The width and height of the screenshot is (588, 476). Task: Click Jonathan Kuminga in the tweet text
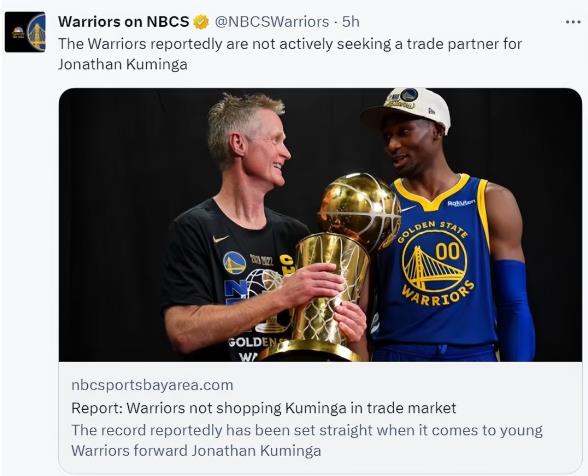123,64
